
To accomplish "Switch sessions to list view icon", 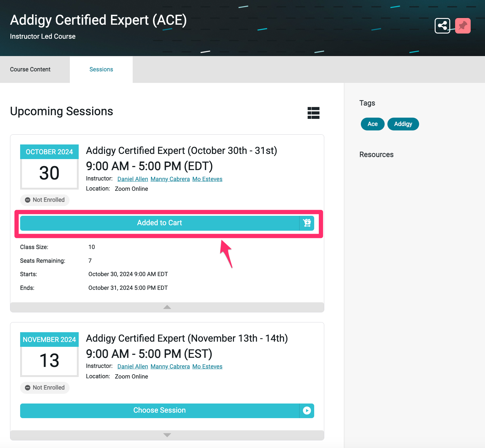I will pos(314,113).
